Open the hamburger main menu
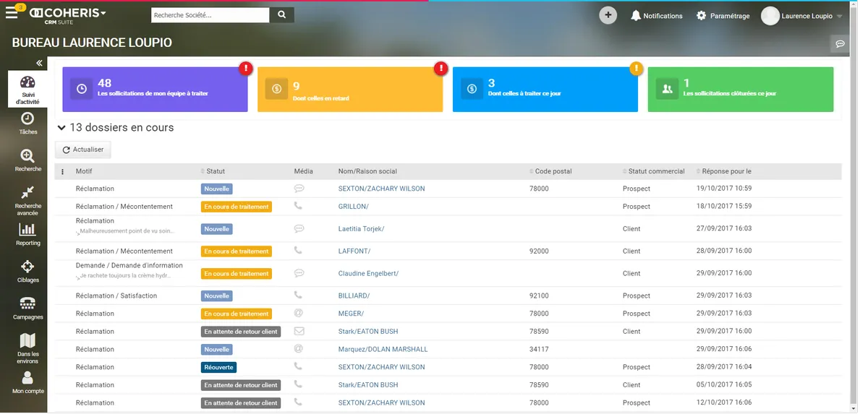This screenshot has height=414, width=868. click(x=12, y=14)
